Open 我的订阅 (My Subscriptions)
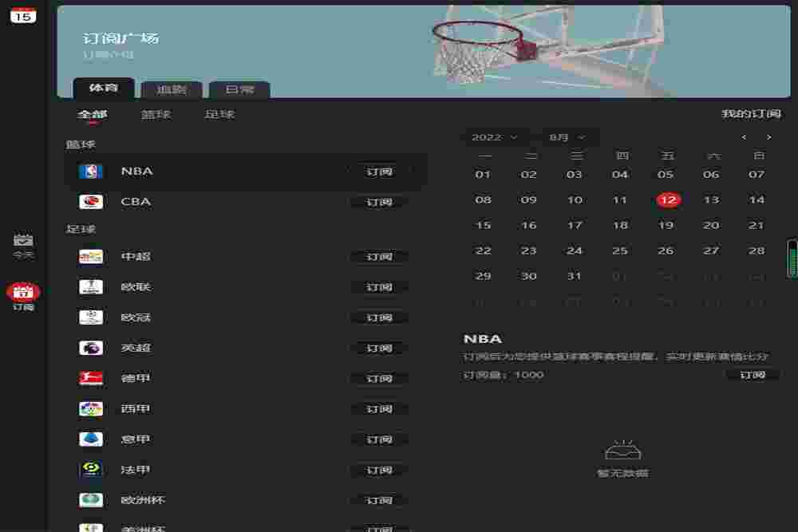This screenshot has height=532, width=798. (x=751, y=114)
